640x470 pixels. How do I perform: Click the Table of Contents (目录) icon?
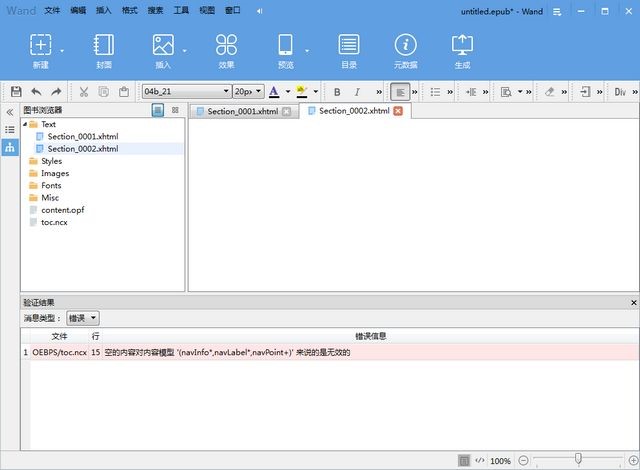click(349, 45)
